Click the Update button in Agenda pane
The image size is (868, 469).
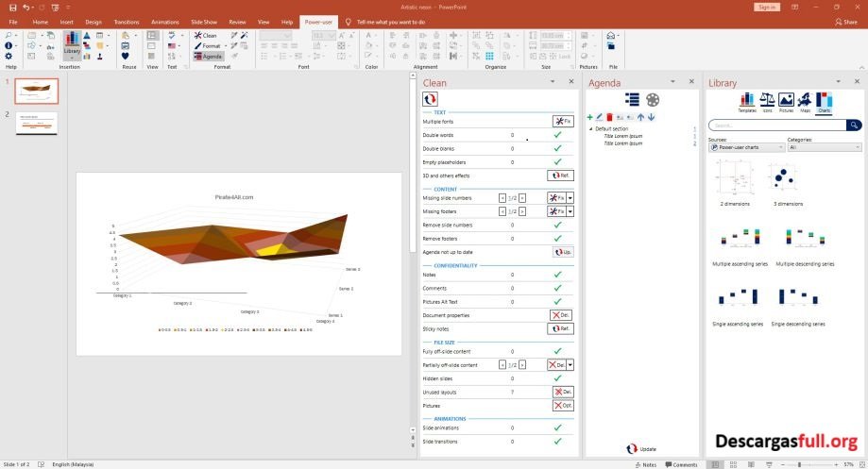pos(641,449)
